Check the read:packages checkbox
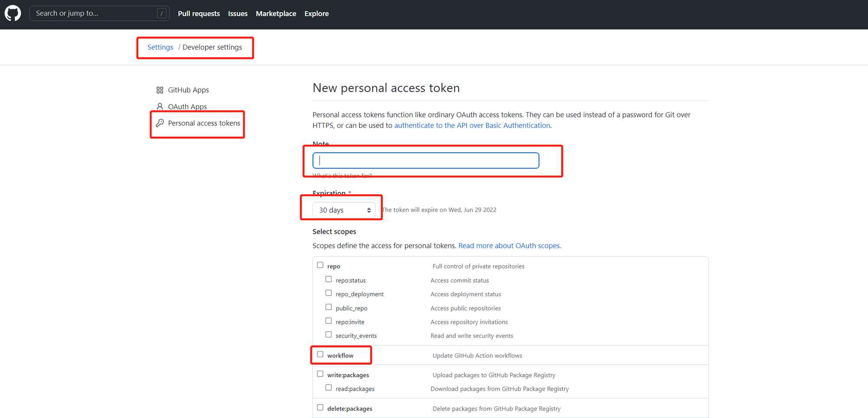 [x=329, y=388]
